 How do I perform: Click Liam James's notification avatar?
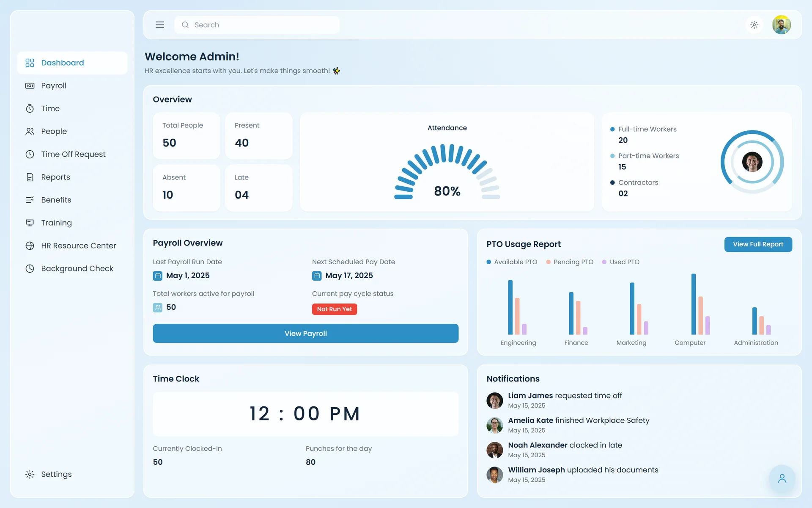(494, 400)
